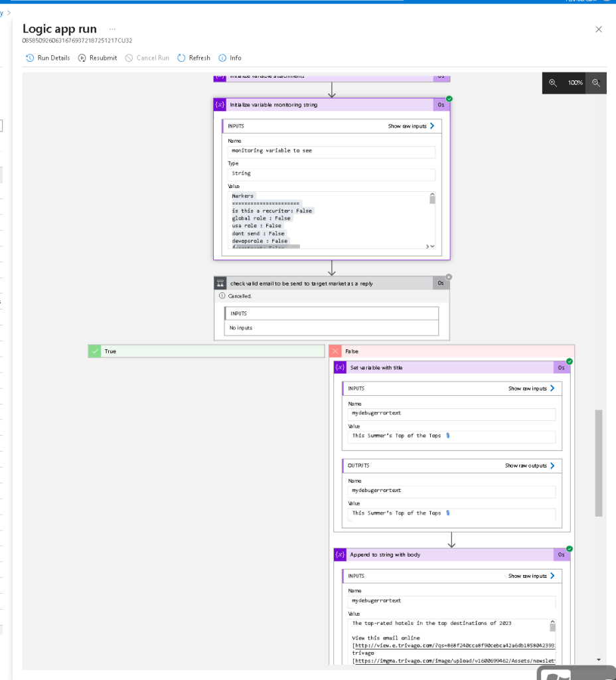Zoom in on the designer canvas
The width and height of the screenshot is (616, 680).
[x=553, y=83]
